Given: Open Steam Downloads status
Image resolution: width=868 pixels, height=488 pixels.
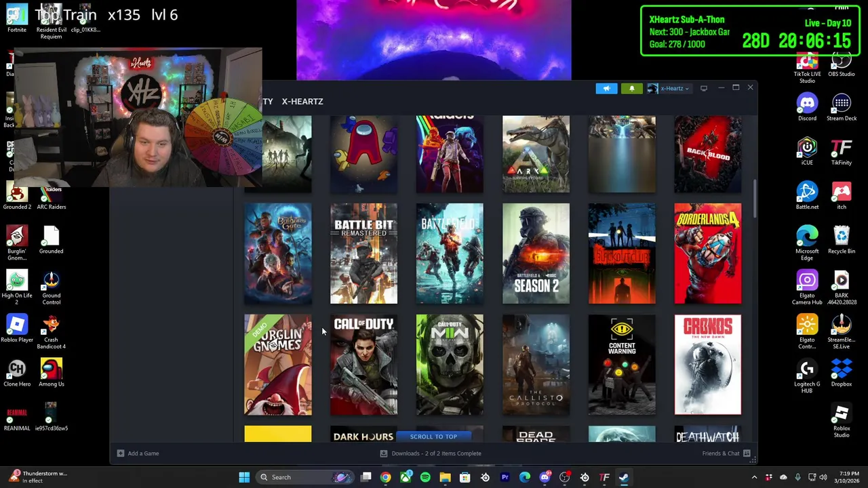Looking at the screenshot, I should coord(431,453).
